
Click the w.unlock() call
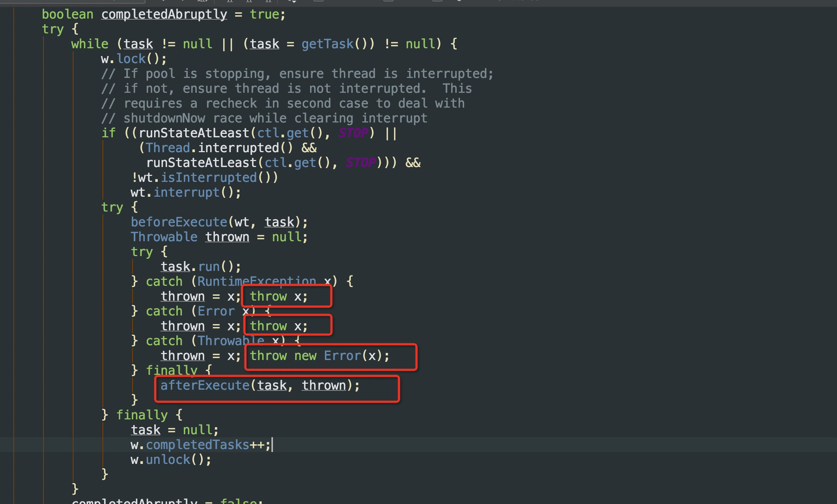click(x=171, y=460)
